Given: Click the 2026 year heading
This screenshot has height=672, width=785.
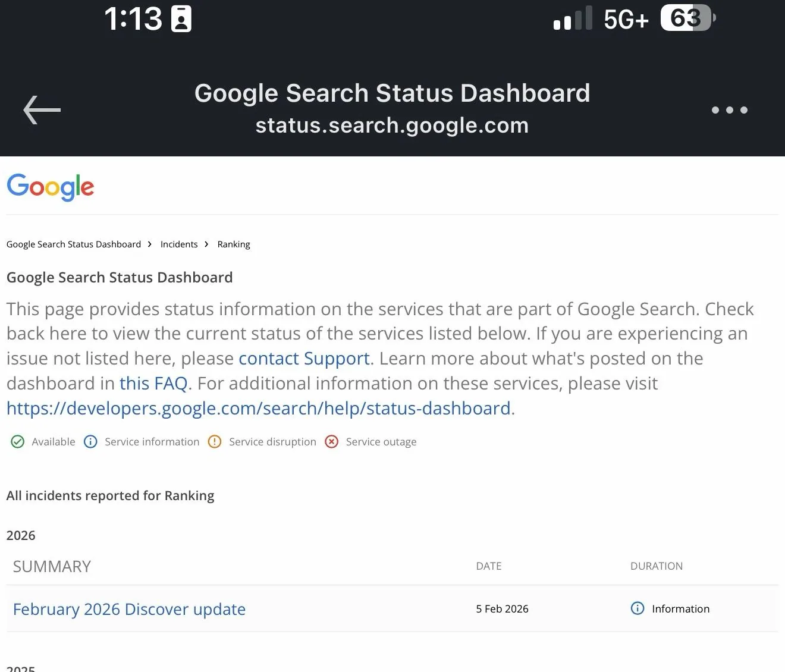Looking at the screenshot, I should [x=21, y=536].
